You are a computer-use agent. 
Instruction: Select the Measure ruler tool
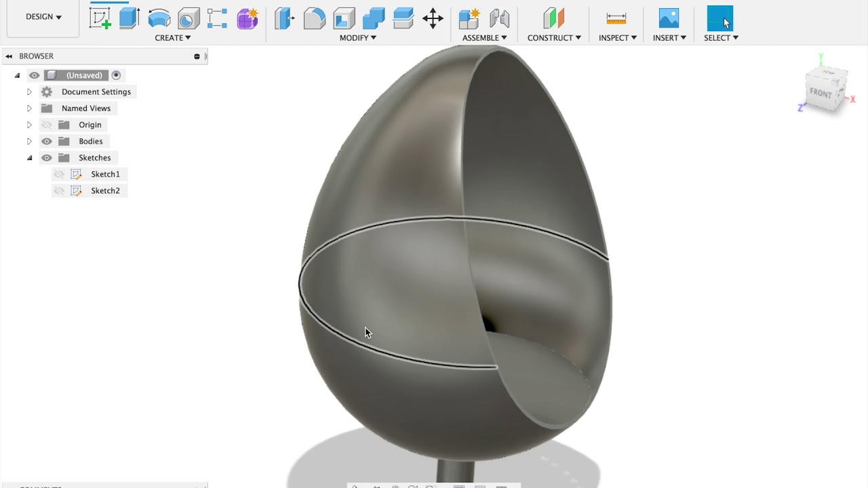pos(616,18)
